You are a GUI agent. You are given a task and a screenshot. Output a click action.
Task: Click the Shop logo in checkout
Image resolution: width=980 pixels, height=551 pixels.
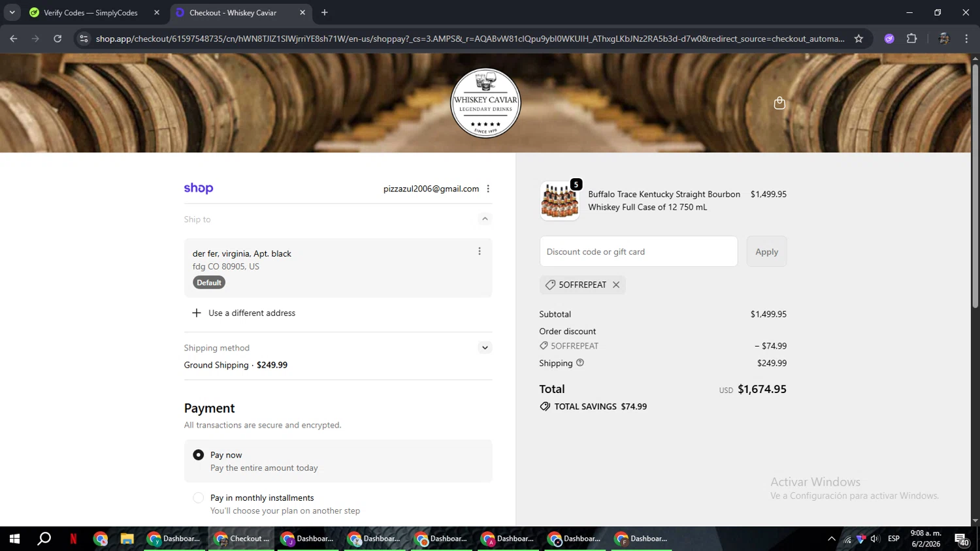[199, 188]
